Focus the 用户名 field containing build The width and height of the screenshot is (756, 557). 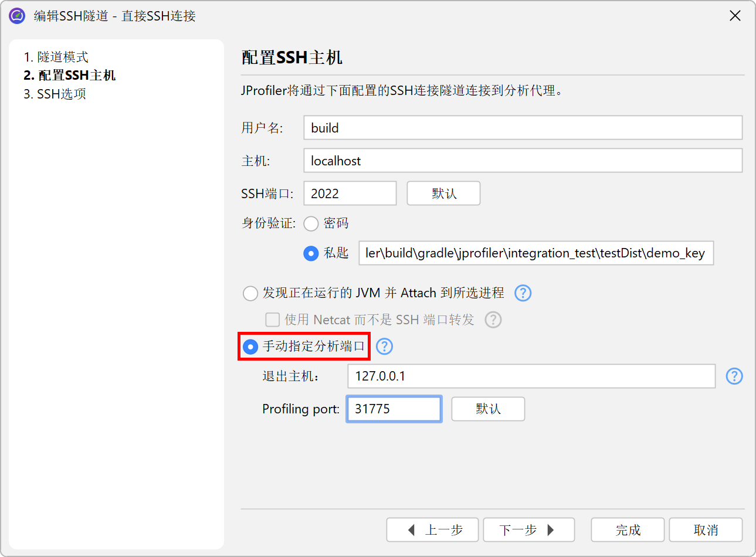click(x=523, y=128)
